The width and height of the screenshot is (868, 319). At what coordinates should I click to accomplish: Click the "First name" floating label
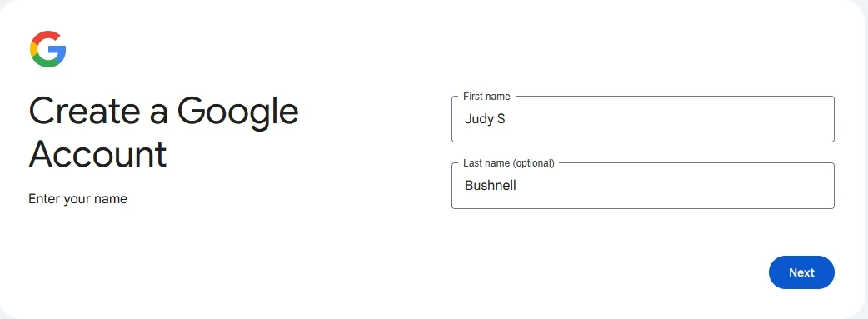[486, 97]
